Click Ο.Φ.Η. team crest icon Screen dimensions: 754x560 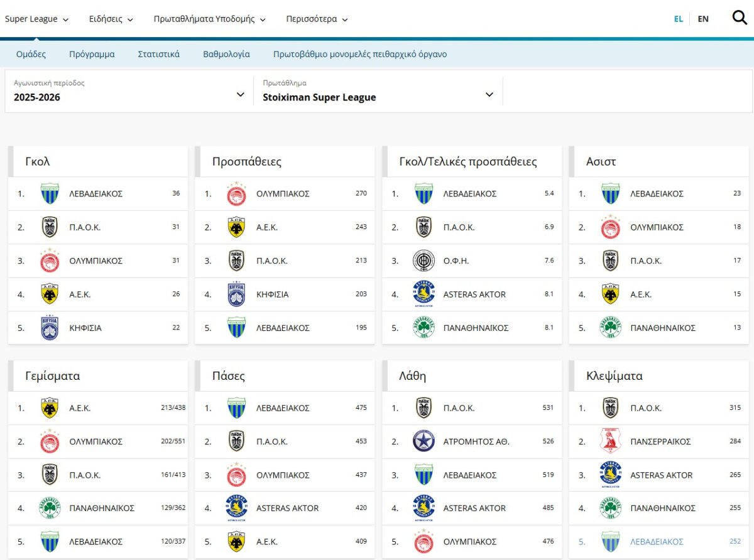(423, 261)
